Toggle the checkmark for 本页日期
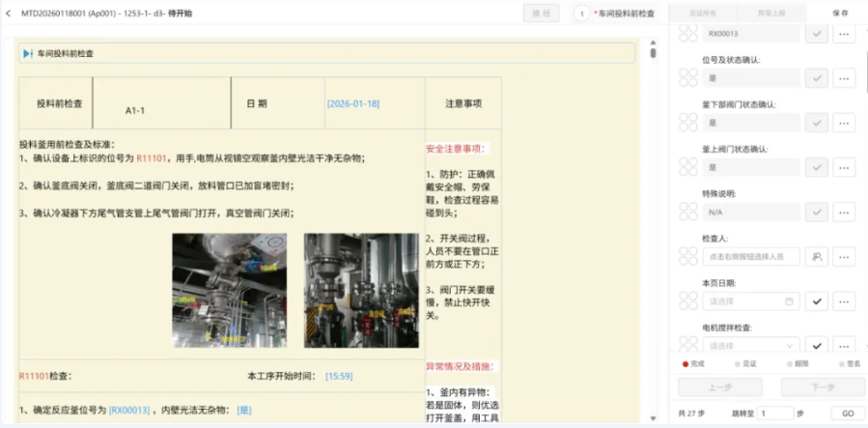Screen dimensions: 868x428 (817, 301)
